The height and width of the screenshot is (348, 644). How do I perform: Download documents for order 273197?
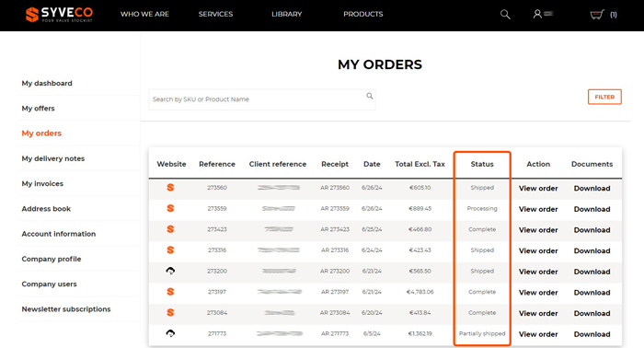[592, 293]
